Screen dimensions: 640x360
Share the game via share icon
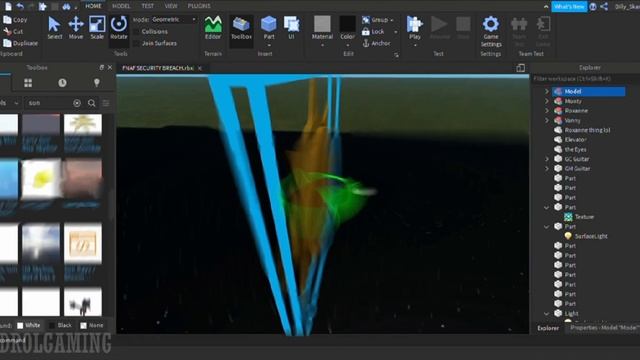(x=604, y=7)
